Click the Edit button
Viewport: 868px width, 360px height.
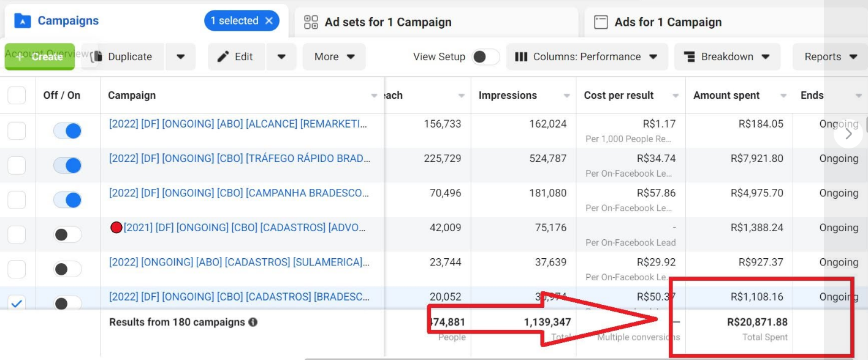[236, 56]
